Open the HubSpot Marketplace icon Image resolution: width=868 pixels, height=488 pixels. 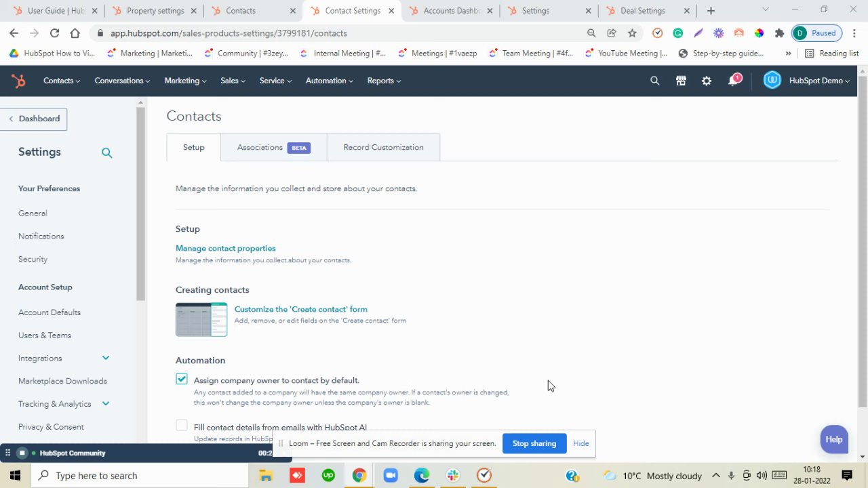tap(681, 81)
